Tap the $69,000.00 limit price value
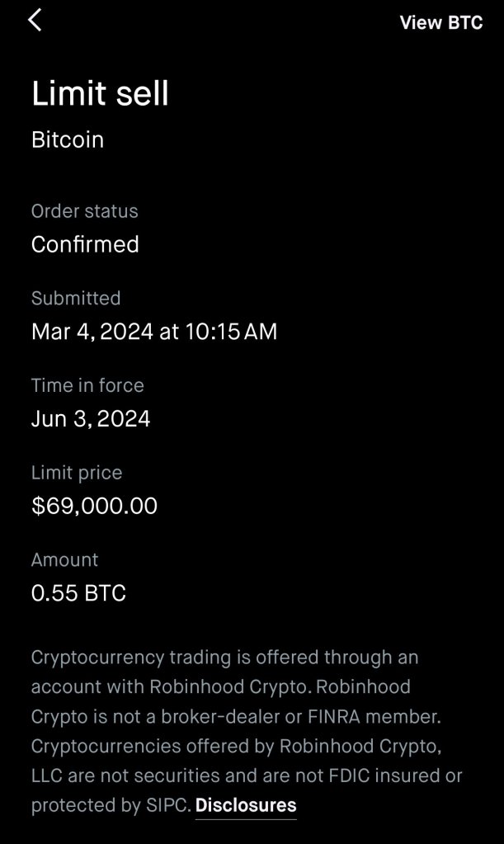This screenshot has width=504, height=844. click(x=94, y=506)
